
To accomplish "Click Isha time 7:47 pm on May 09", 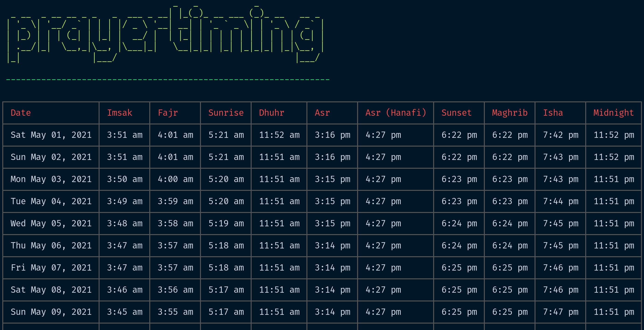I will (x=561, y=312).
